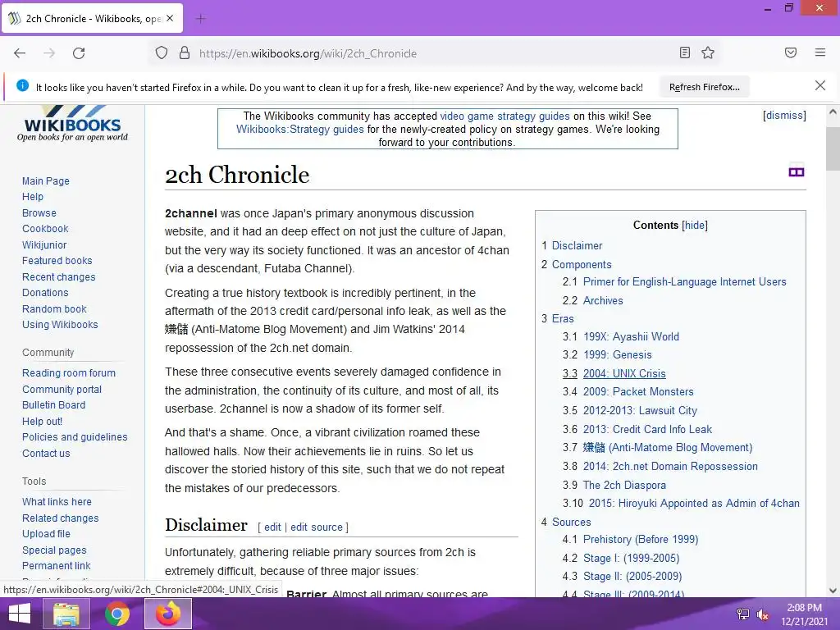This screenshot has height=630, width=840.
Task: Open Bulletin Board link
Action: coord(53,405)
